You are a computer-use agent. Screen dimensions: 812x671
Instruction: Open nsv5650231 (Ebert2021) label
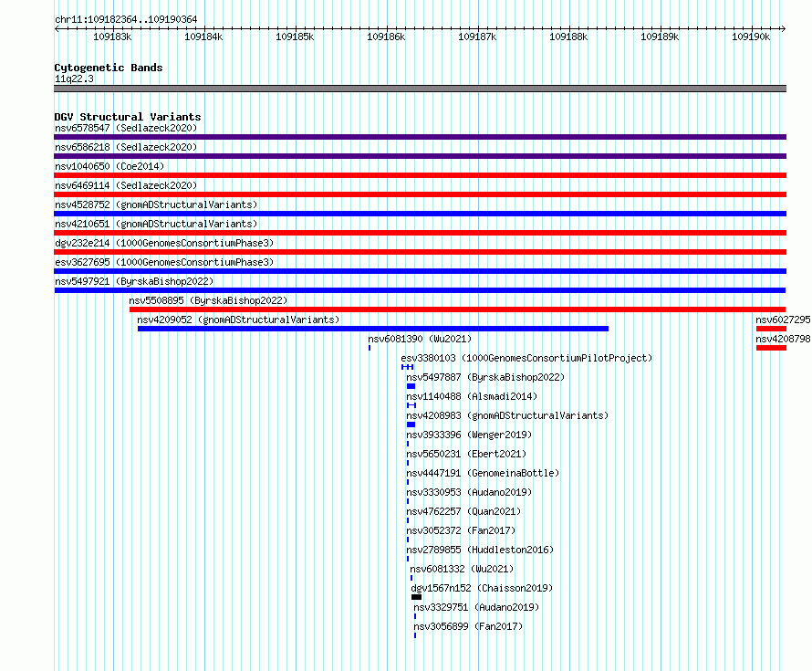click(x=466, y=454)
